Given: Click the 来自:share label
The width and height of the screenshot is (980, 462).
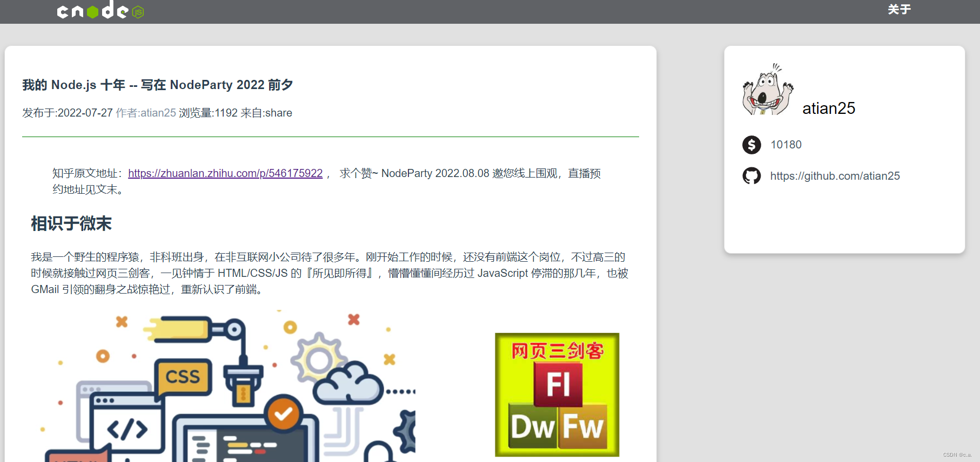Looking at the screenshot, I should click(x=266, y=113).
